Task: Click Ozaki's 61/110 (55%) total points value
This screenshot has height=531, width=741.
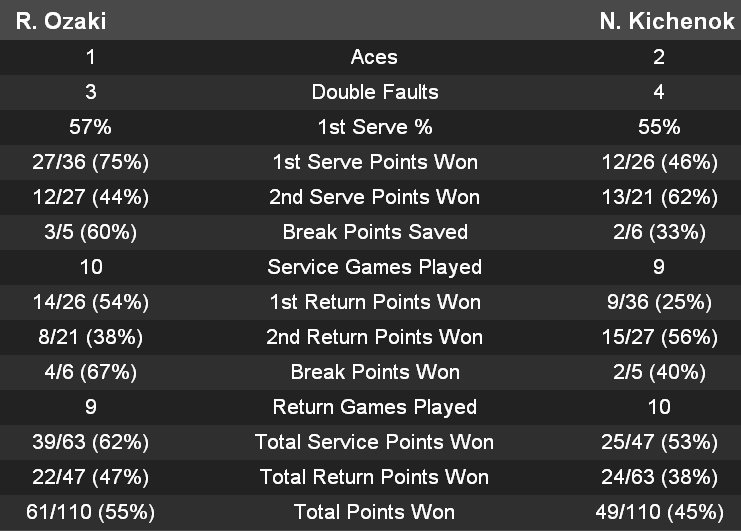Action: (x=91, y=512)
